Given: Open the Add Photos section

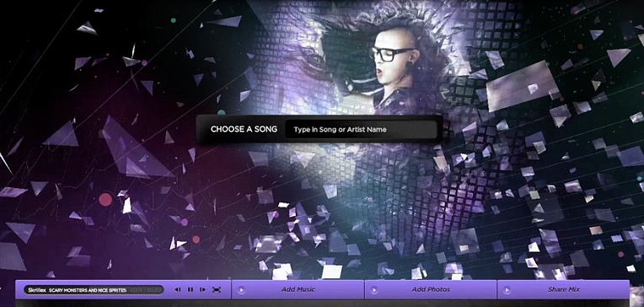Looking at the screenshot, I should [x=431, y=290].
